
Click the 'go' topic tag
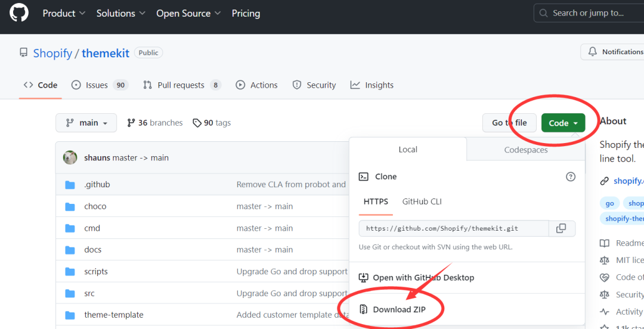pyautogui.click(x=609, y=203)
